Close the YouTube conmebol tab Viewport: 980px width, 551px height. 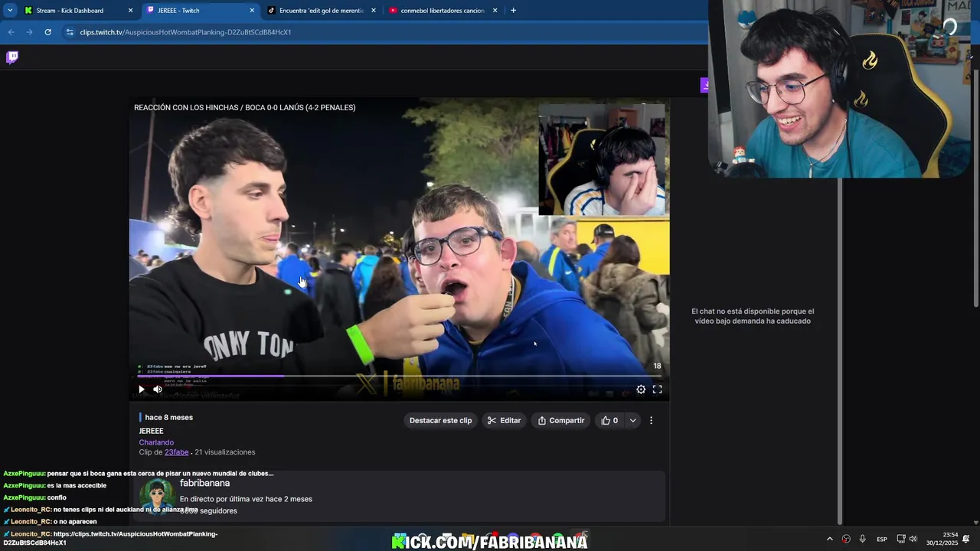coord(495,11)
